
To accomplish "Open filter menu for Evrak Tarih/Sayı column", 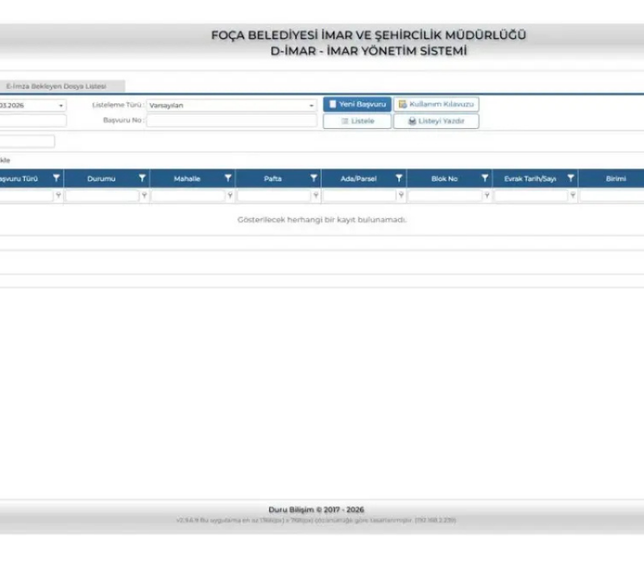I will tap(570, 178).
